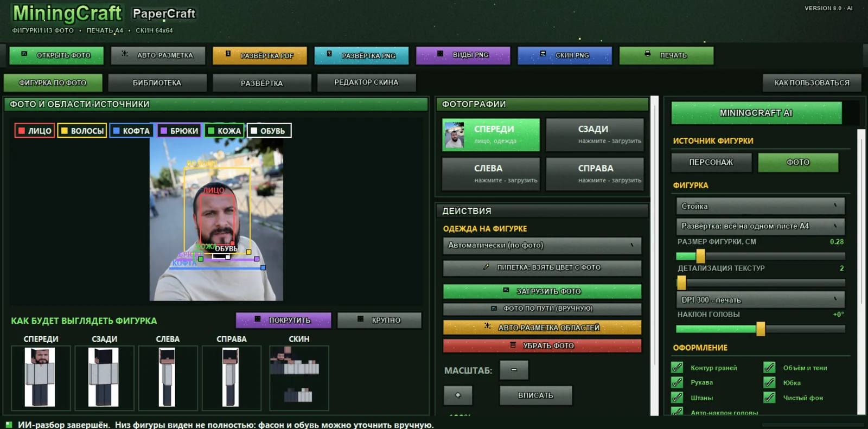This screenshot has width=868, height=429.
Task: Open the Развёртка: всё на одном листе A4 dropdown
Action: click(x=760, y=226)
